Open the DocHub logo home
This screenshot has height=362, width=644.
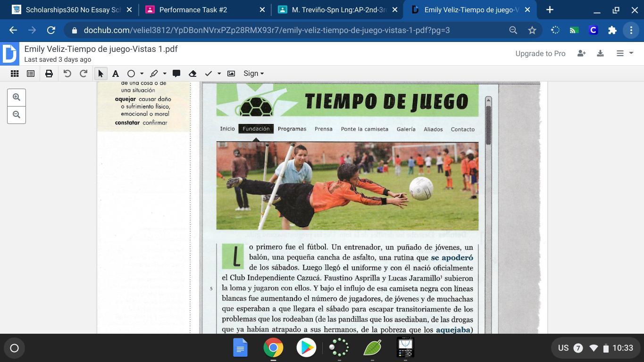click(x=9, y=53)
